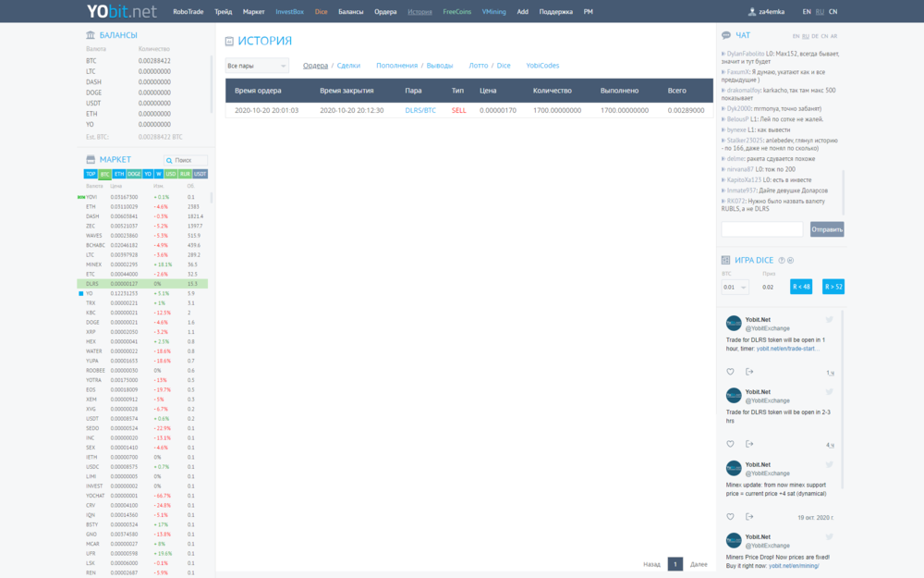Click the za4emka username in the header

point(772,12)
